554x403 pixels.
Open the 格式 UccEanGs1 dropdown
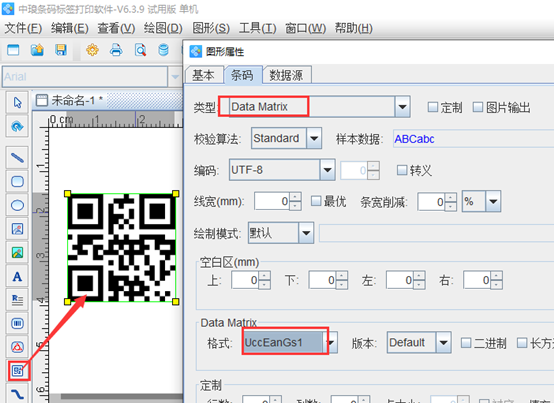click(x=331, y=342)
